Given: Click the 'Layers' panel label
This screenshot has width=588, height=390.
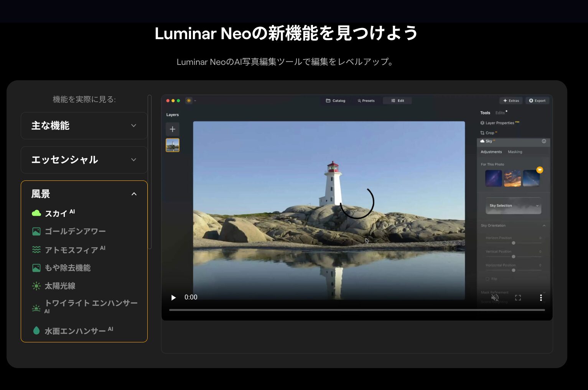Looking at the screenshot, I should tap(173, 115).
